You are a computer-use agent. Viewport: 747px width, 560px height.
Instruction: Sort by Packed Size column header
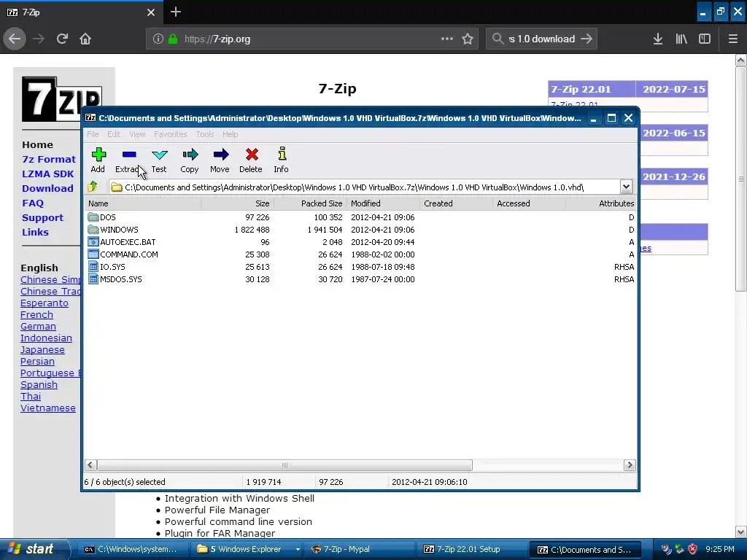pos(310,203)
